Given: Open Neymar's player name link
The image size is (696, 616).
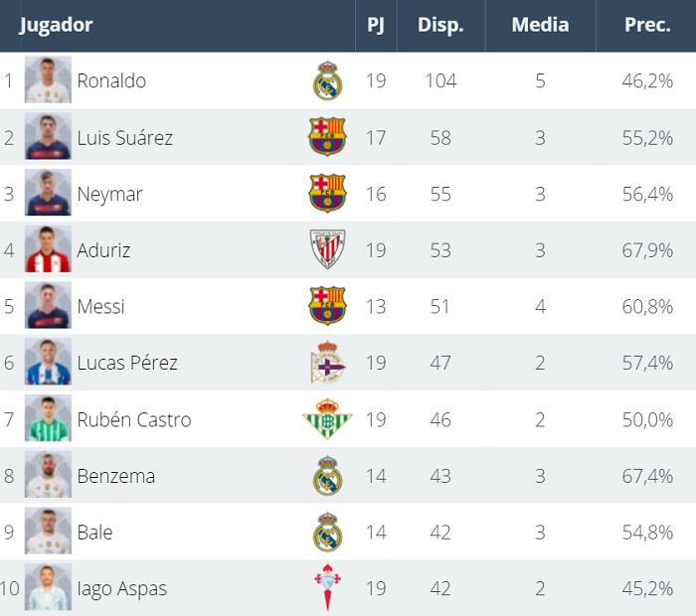Looking at the screenshot, I should 109,194.
